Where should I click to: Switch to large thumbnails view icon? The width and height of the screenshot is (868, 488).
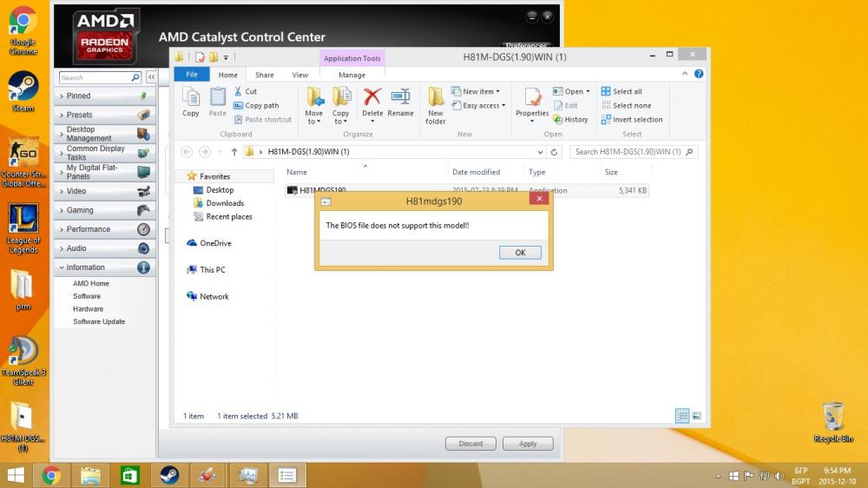click(x=696, y=415)
